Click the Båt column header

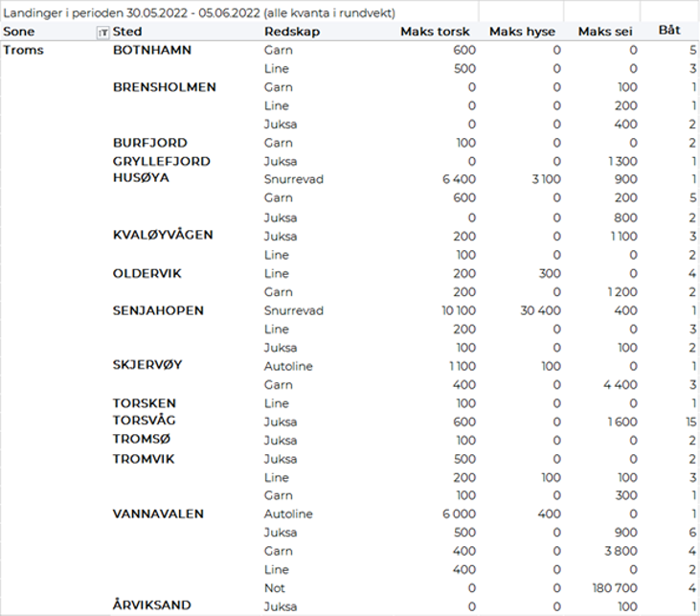click(669, 32)
